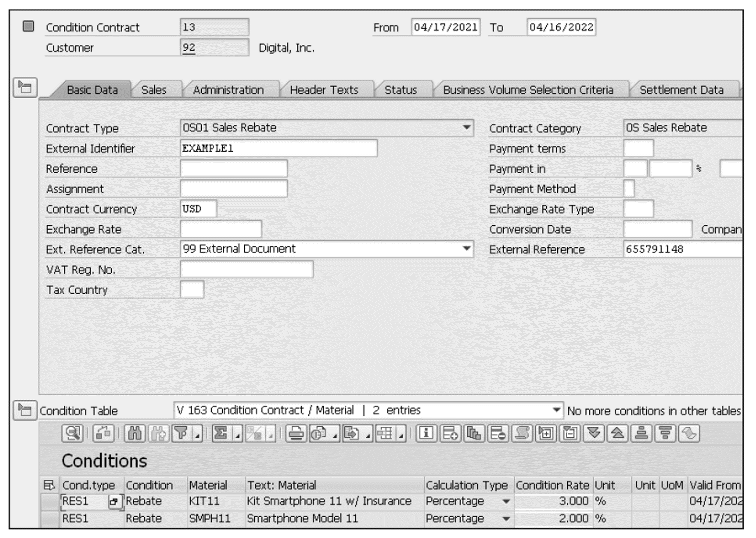Screen dimensions: 756x538
Task: Switch to the Settlement Data tab
Action: pyautogui.click(x=682, y=91)
